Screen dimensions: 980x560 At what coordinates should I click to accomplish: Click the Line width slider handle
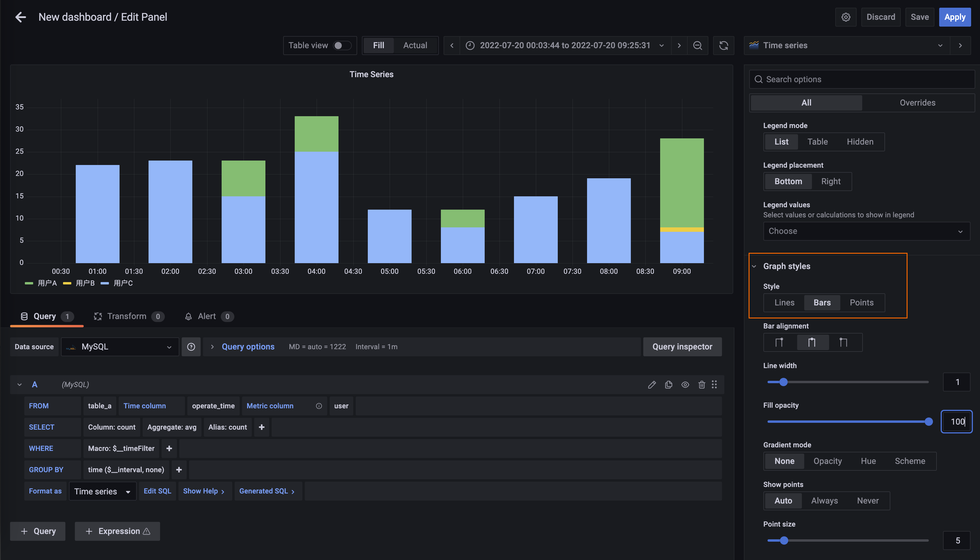[x=783, y=382]
